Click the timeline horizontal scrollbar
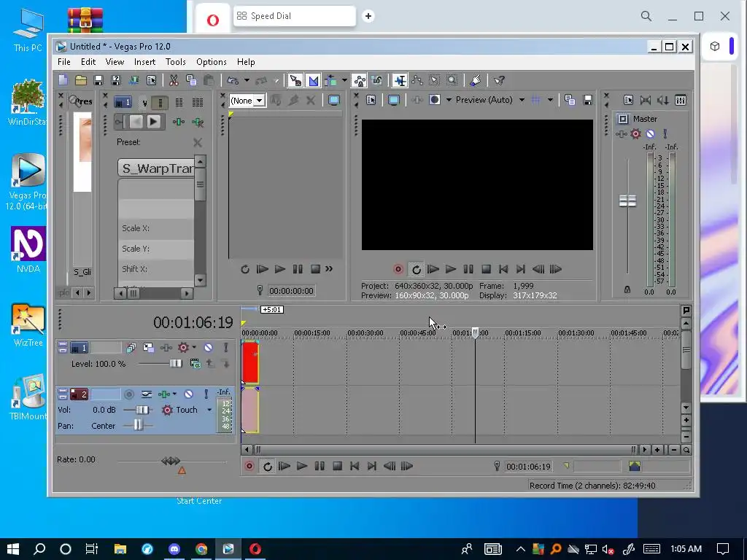The image size is (747, 560). coord(445,449)
